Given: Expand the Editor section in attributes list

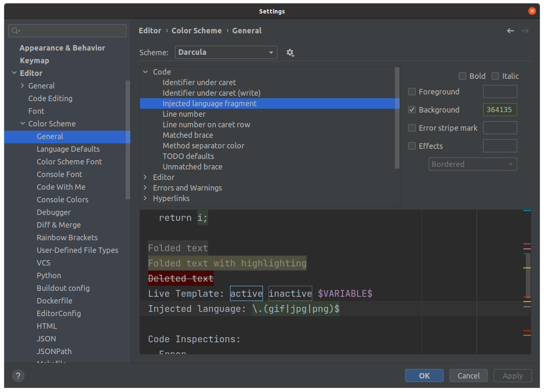Looking at the screenshot, I should point(145,177).
